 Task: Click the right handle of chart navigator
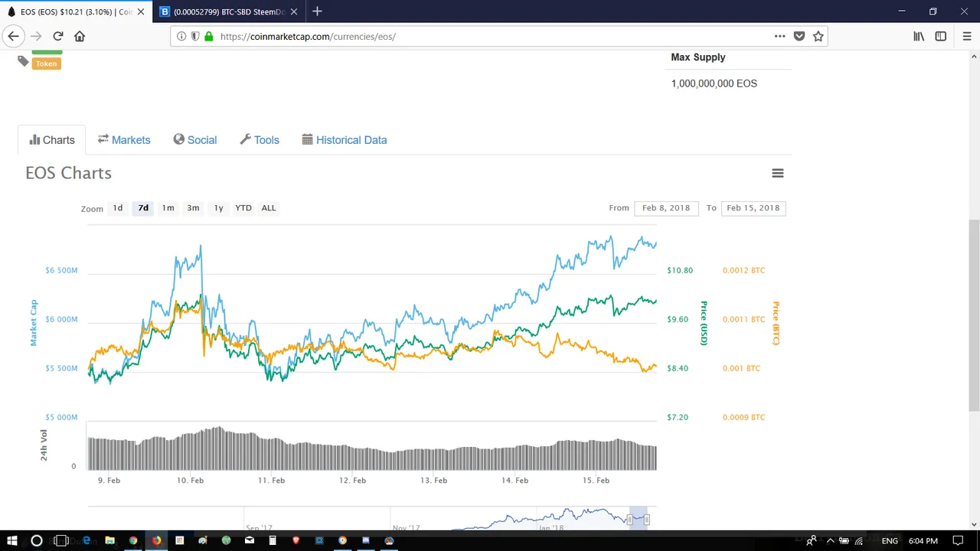(647, 520)
